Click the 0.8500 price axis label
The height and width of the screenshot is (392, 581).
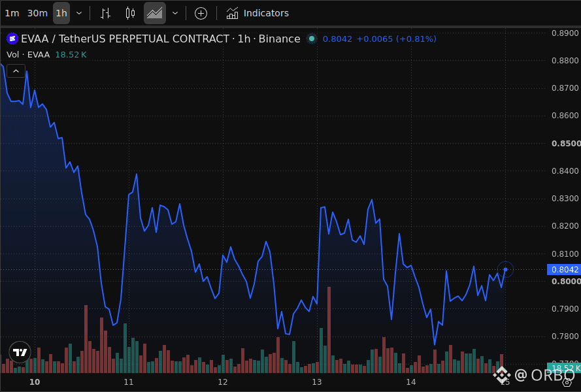point(566,143)
